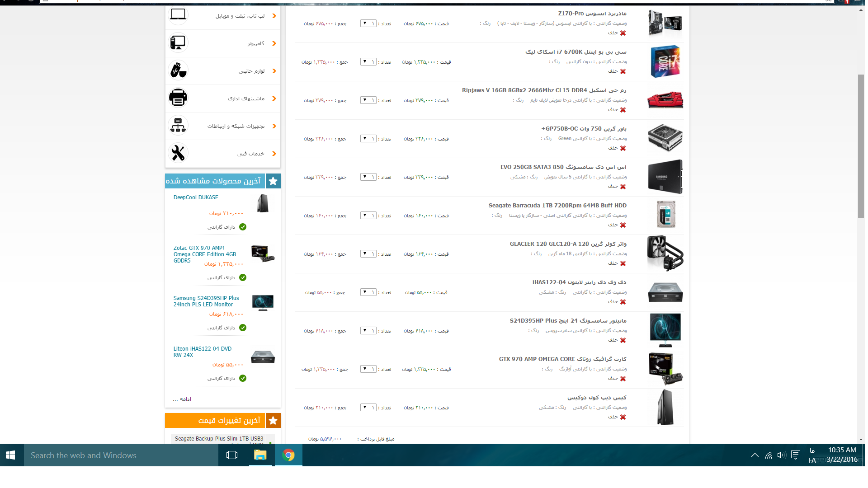Open Google Chrome from the taskbar
Image resolution: width=868 pixels, height=488 pixels.
(x=288, y=455)
